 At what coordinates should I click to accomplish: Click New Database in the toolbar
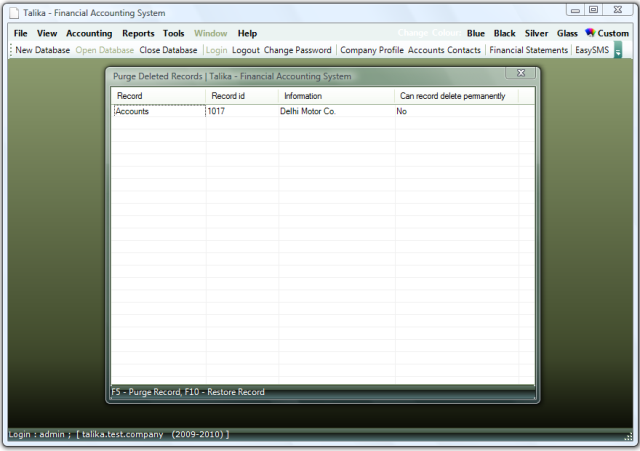[x=43, y=50]
